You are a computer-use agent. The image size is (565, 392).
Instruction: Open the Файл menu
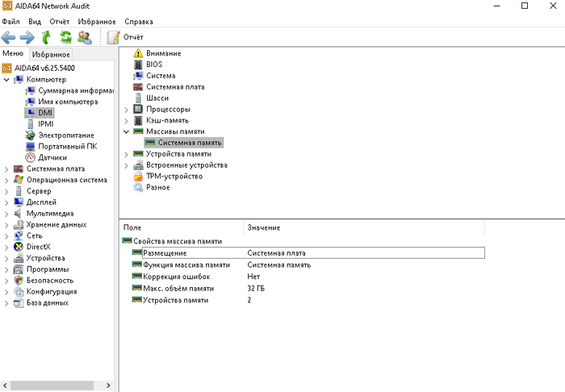click(x=10, y=22)
